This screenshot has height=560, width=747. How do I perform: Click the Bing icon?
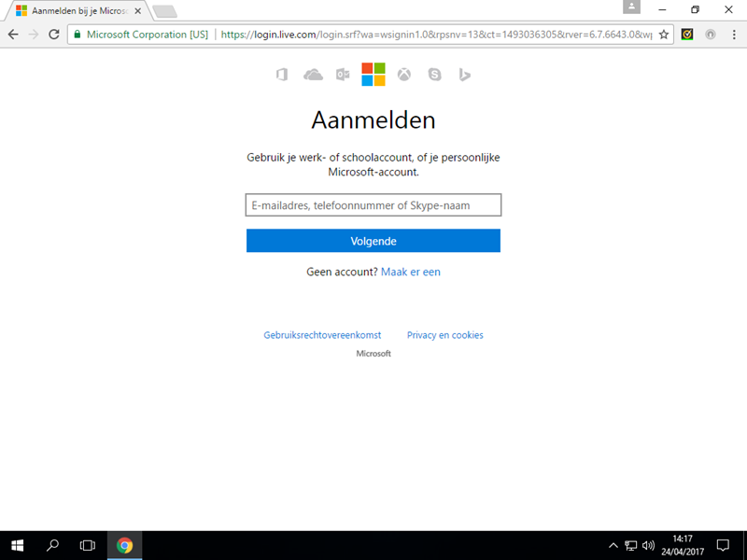click(464, 75)
